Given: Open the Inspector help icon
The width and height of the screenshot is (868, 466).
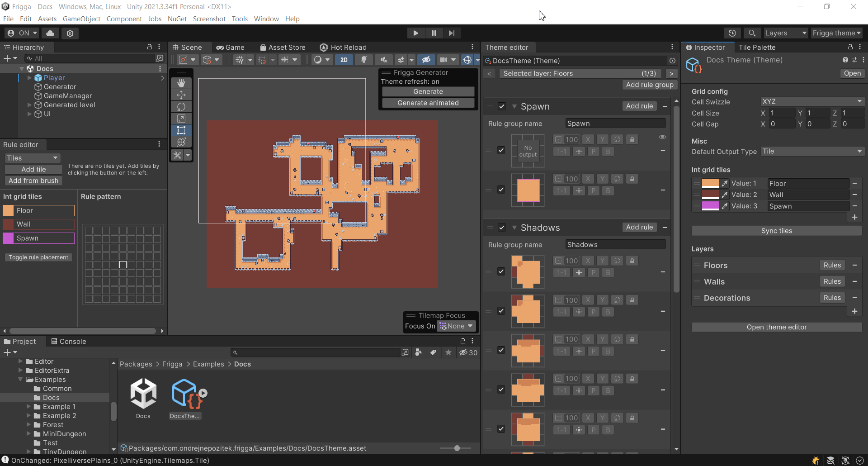Looking at the screenshot, I should [x=845, y=60].
